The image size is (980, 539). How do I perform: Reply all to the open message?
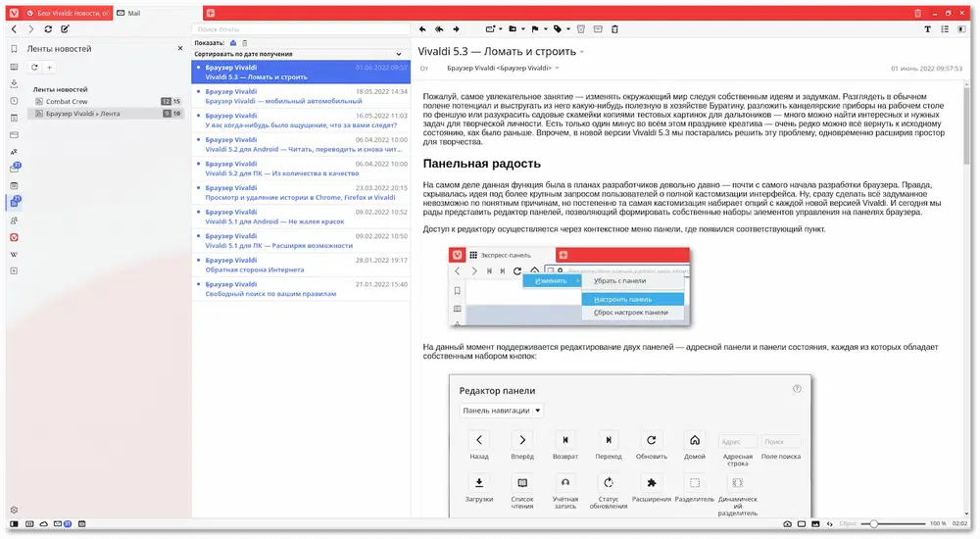[439, 29]
